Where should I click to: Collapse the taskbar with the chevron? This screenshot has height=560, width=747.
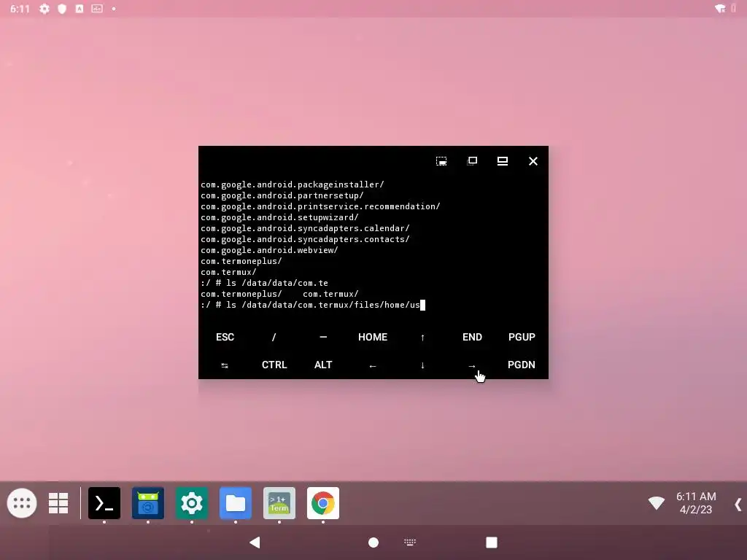point(738,504)
